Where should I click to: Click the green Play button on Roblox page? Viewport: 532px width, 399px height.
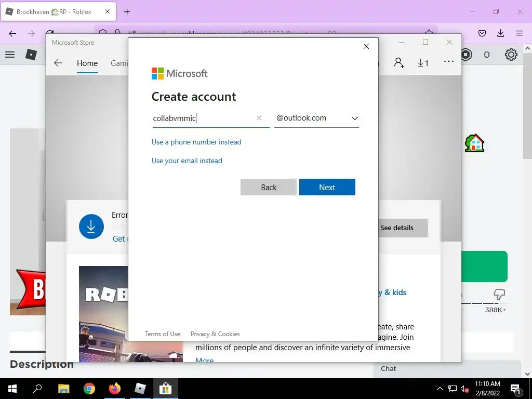[x=485, y=267]
